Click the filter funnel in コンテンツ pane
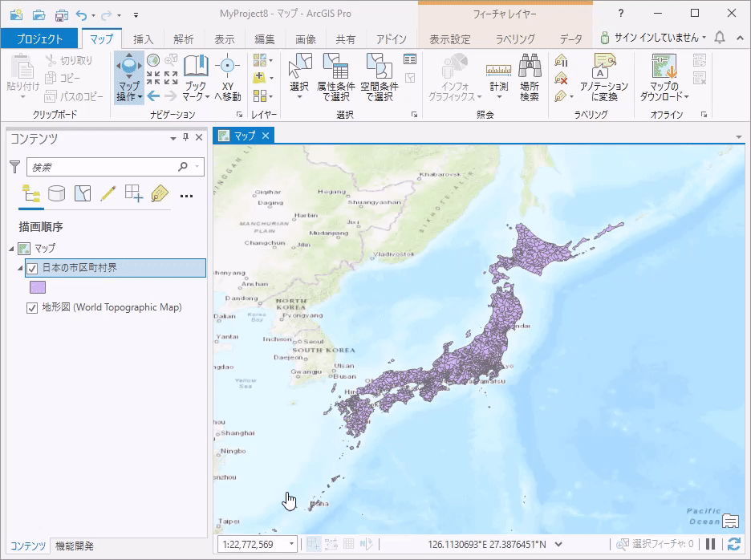751x560 pixels. [x=15, y=167]
